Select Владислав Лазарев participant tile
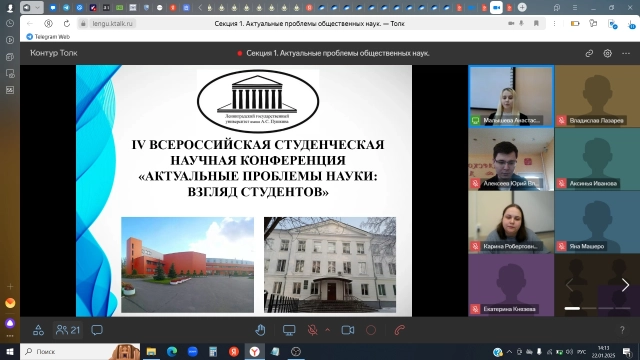 tap(597, 96)
